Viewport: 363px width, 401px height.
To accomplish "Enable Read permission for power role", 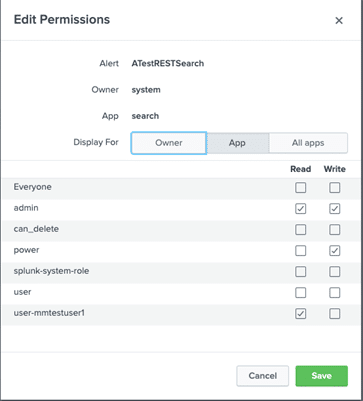I will tap(301, 251).
